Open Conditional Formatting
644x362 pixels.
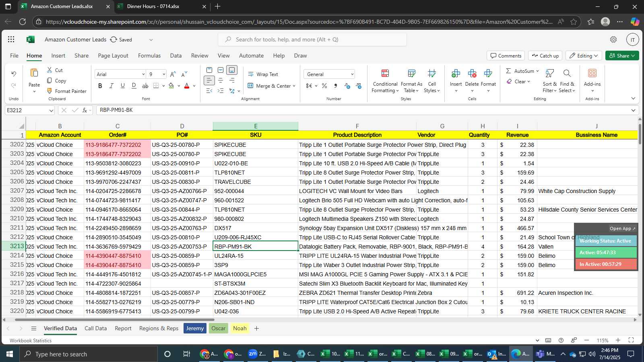click(385, 81)
